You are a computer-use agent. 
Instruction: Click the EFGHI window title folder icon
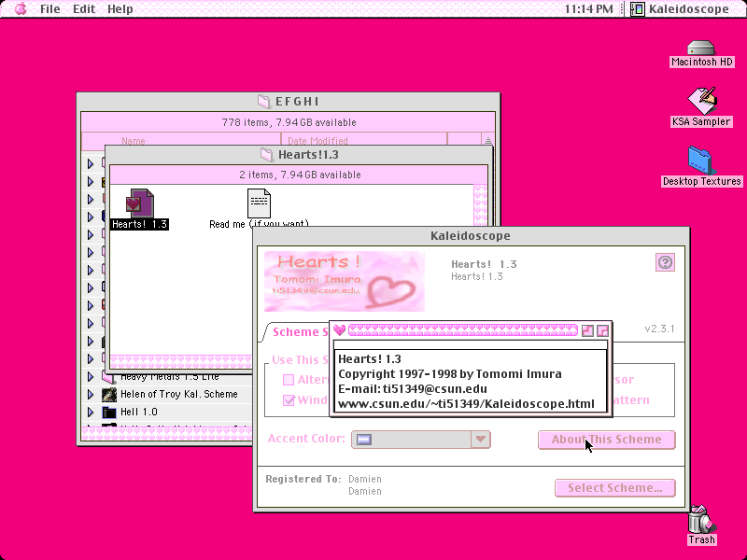click(264, 102)
